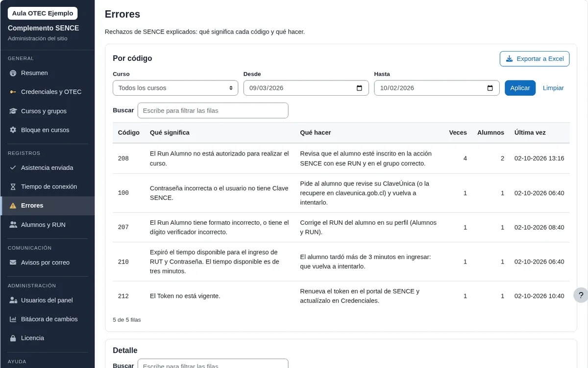The image size is (588, 368).
Task: Click the envelope icon for Avisos por correo
Action: (x=13, y=263)
